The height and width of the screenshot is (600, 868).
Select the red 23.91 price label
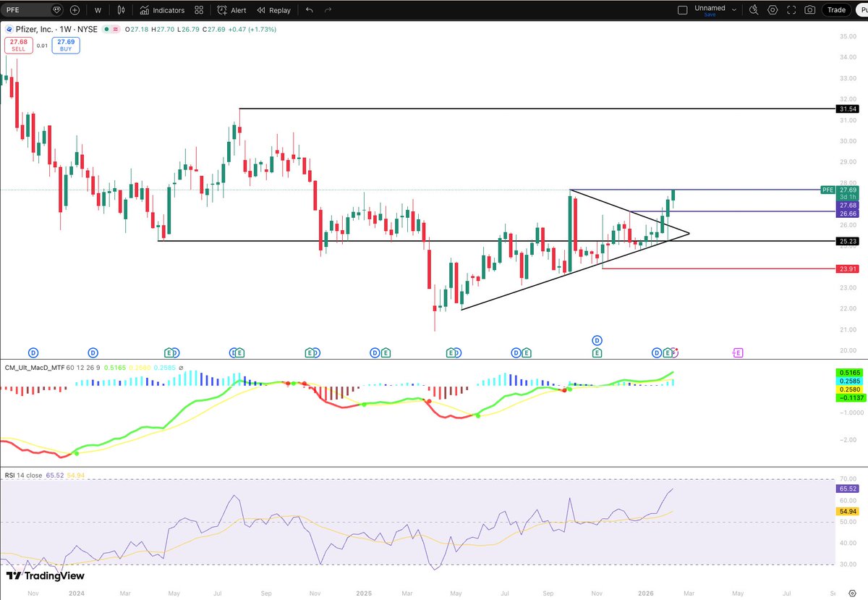pos(848,269)
